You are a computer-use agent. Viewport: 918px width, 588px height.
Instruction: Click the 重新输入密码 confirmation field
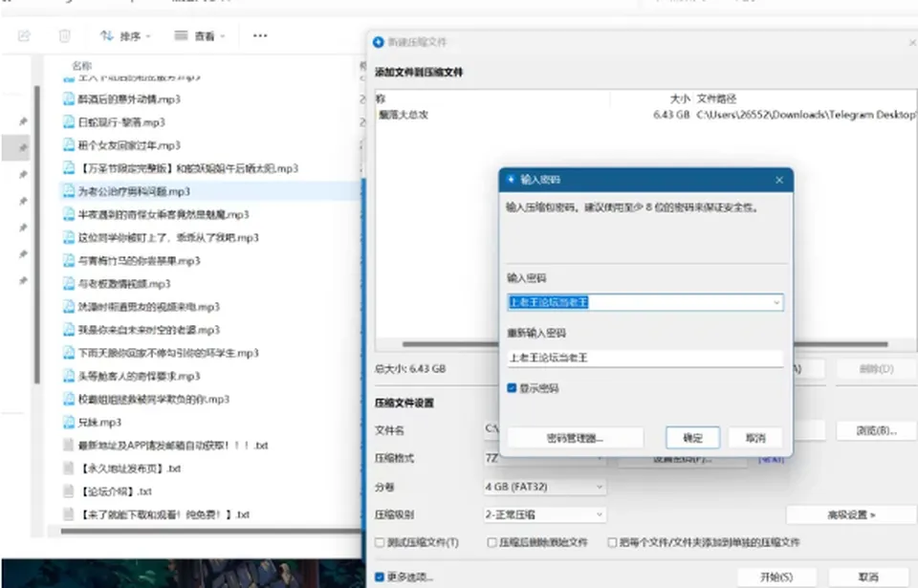645,358
